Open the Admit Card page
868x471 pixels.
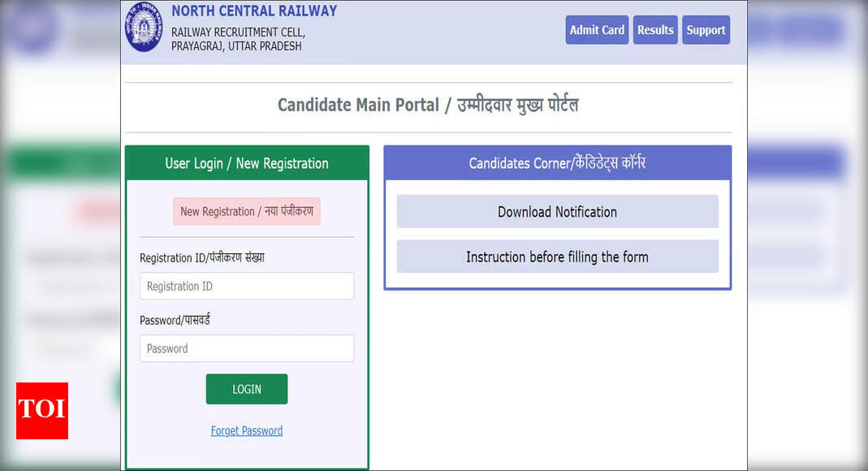597,30
